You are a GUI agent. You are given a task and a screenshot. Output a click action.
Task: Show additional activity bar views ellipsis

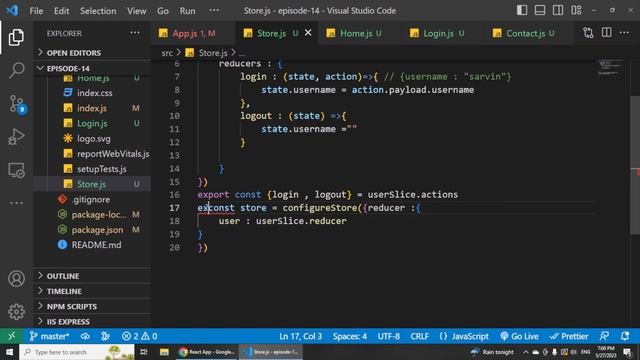point(16,203)
